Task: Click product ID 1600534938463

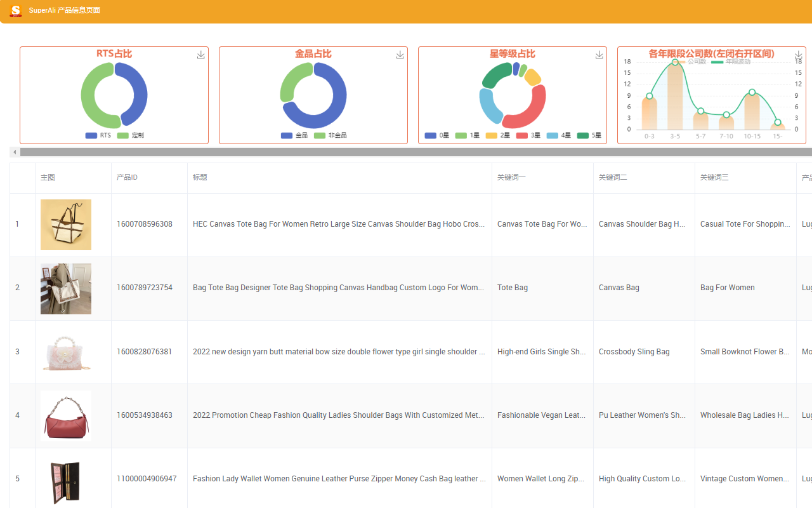Action: 145,415
